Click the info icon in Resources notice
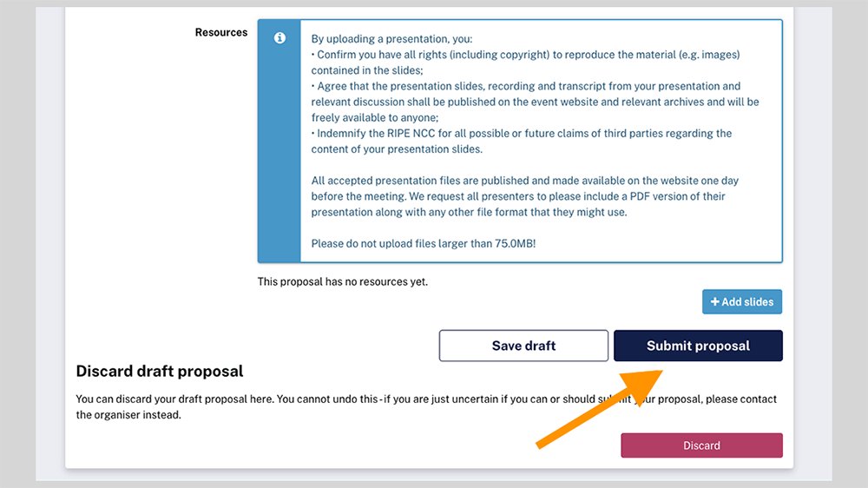 click(279, 39)
